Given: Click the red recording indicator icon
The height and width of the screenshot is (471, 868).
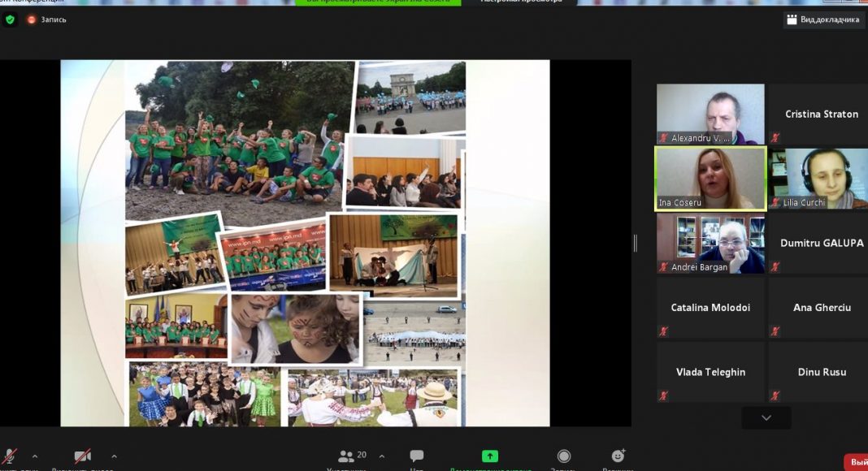Looking at the screenshot, I should 32,20.
